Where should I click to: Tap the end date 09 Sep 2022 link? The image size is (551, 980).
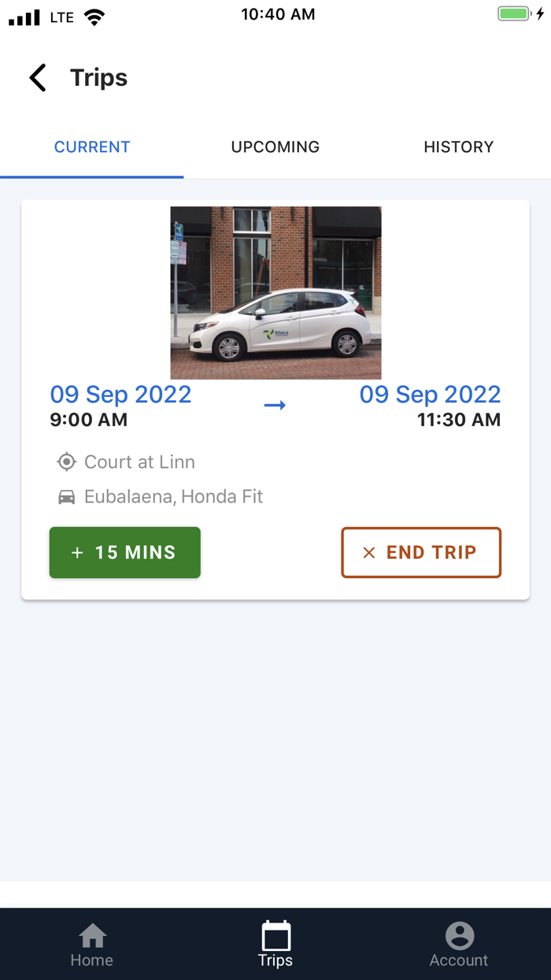tap(431, 394)
